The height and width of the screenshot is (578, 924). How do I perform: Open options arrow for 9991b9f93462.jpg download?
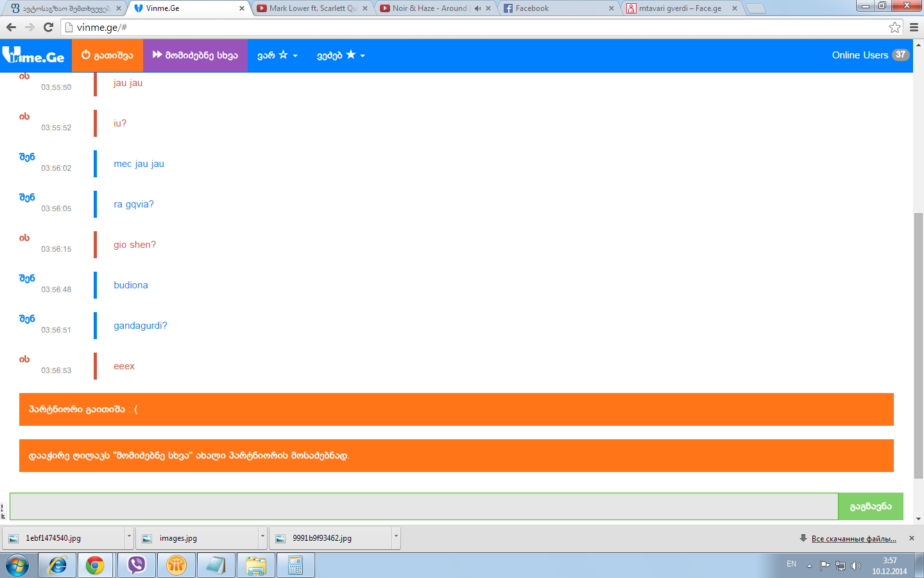point(396,538)
